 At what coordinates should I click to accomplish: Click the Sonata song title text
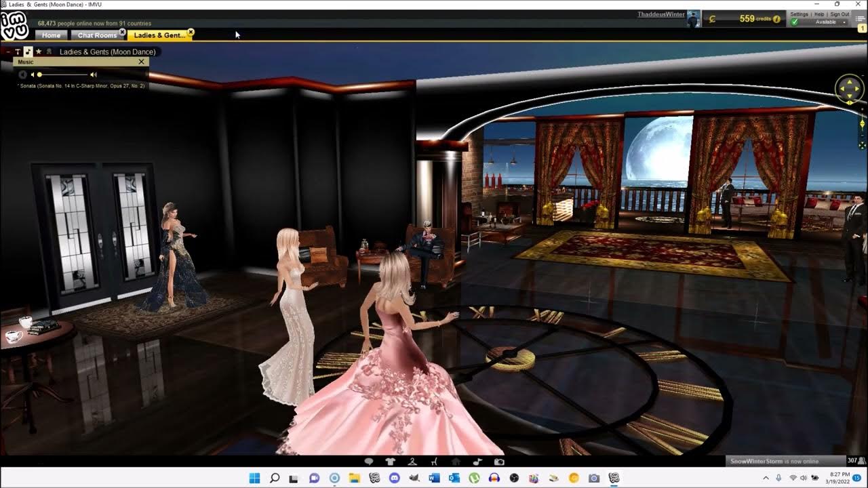click(x=81, y=86)
